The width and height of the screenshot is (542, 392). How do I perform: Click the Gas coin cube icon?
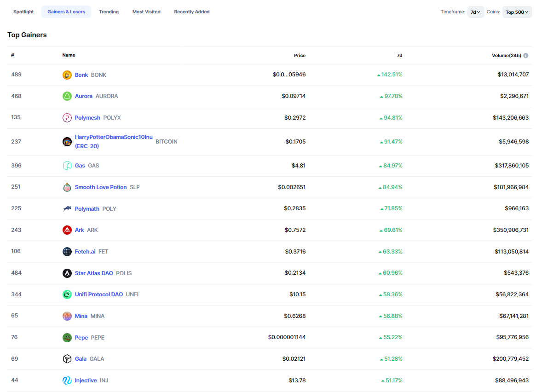pos(67,166)
